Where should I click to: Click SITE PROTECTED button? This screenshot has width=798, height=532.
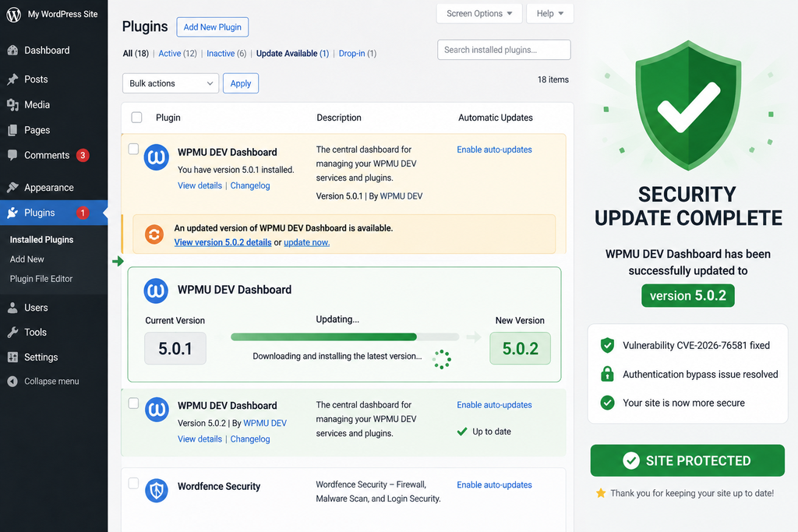(687, 461)
